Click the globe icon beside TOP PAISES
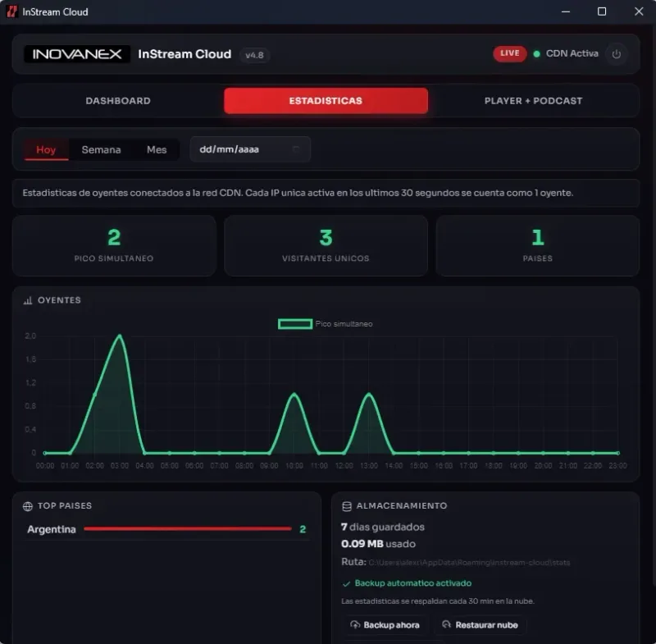 [x=28, y=506]
